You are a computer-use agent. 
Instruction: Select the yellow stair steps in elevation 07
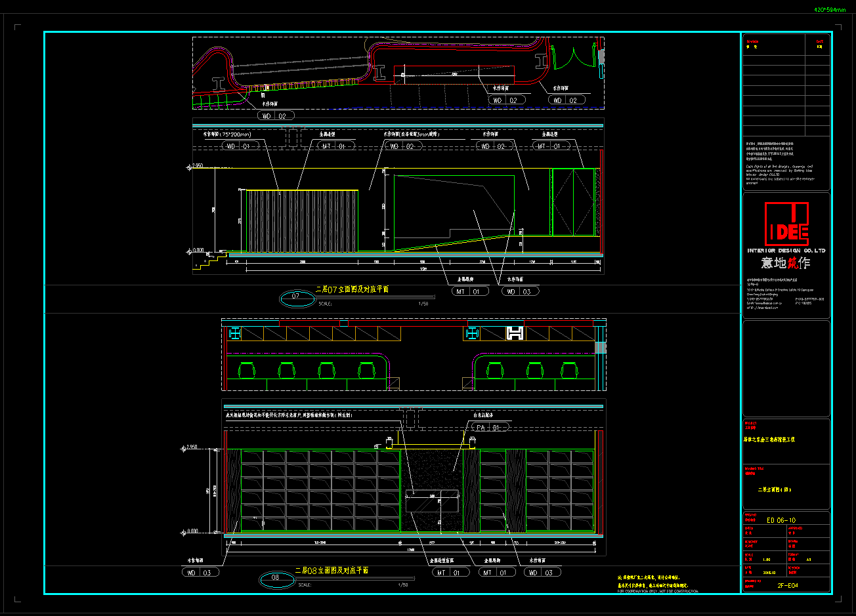pos(209,260)
